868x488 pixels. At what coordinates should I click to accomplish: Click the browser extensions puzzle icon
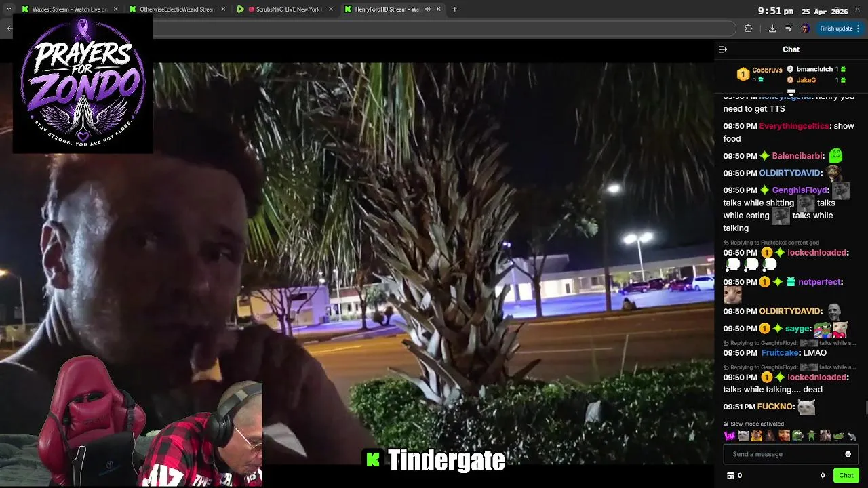748,28
